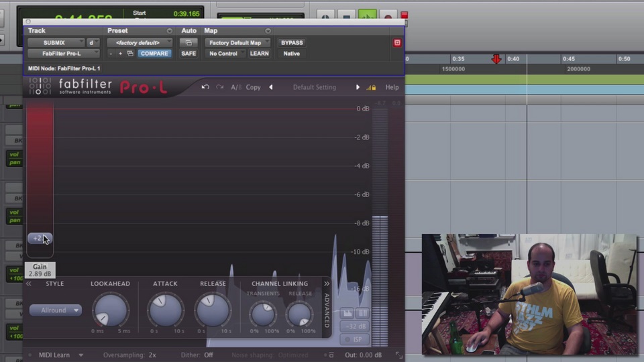This screenshot has width=644, height=362.
Task: Click the red target plug-in button
Action: click(396, 43)
